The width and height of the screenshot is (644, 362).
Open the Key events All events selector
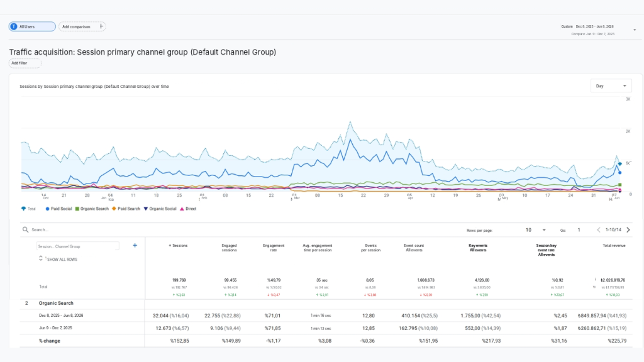click(478, 248)
